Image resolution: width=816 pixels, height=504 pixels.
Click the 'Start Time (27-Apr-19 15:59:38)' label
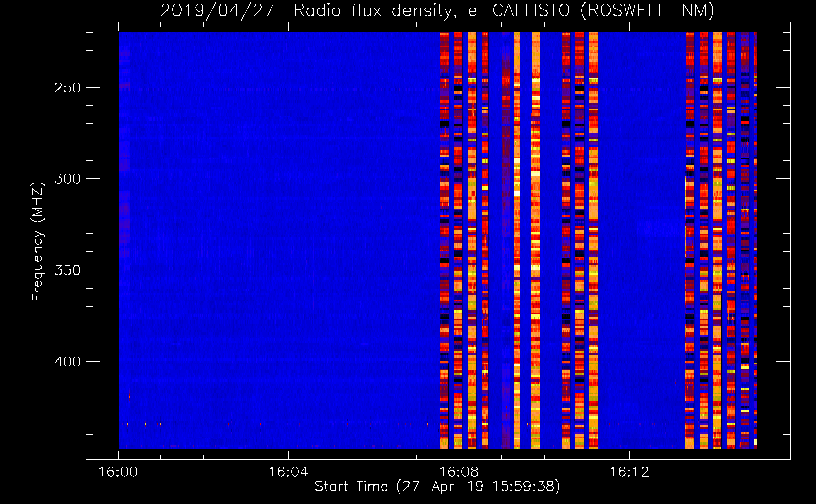437,487
